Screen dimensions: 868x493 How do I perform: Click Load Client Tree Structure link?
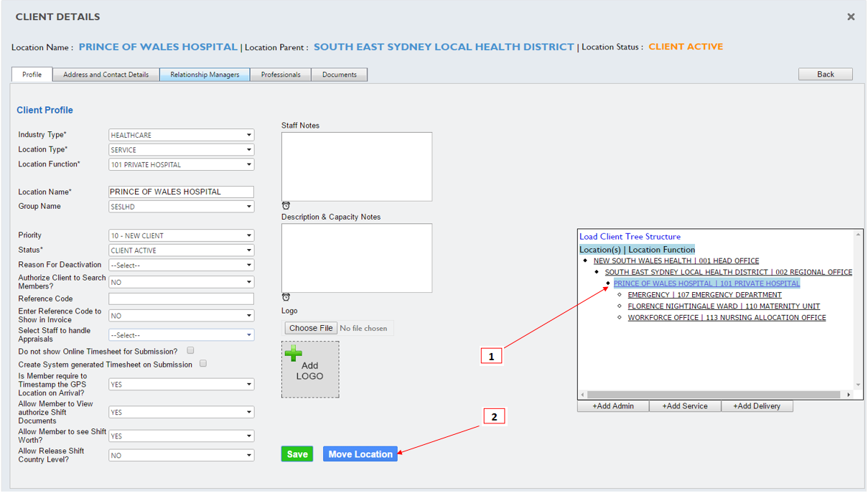[x=630, y=236]
